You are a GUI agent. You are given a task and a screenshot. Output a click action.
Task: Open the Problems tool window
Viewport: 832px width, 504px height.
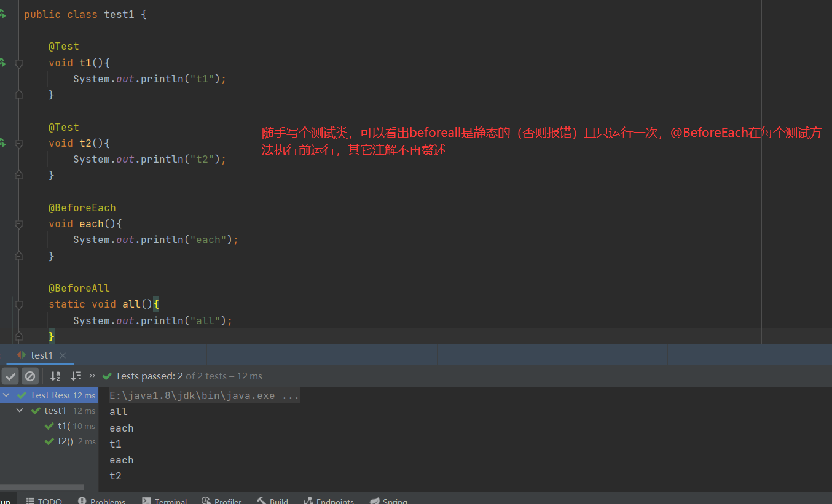101,502
